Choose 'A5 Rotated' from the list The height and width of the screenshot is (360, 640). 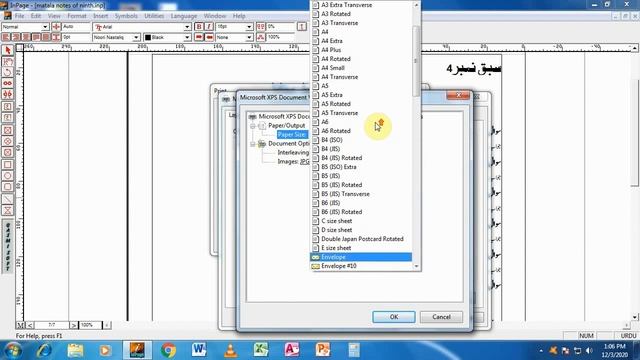(x=361, y=104)
